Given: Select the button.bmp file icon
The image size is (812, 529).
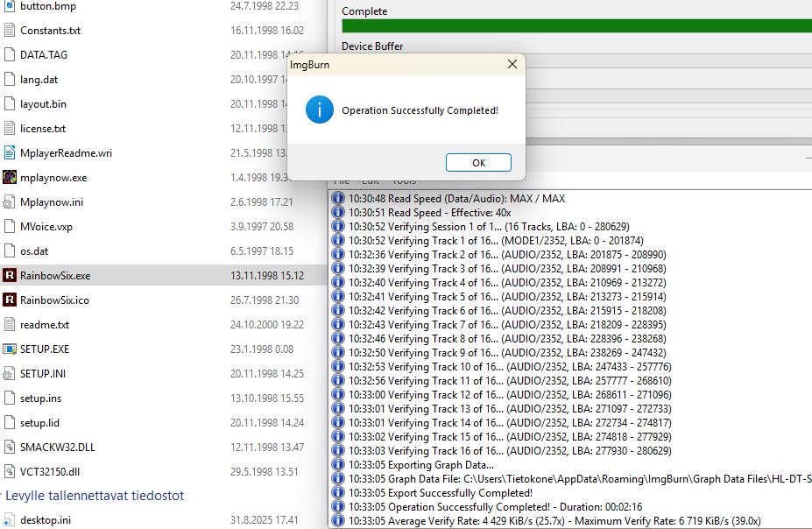Looking at the screenshot, I should click(x=9, y=6).
